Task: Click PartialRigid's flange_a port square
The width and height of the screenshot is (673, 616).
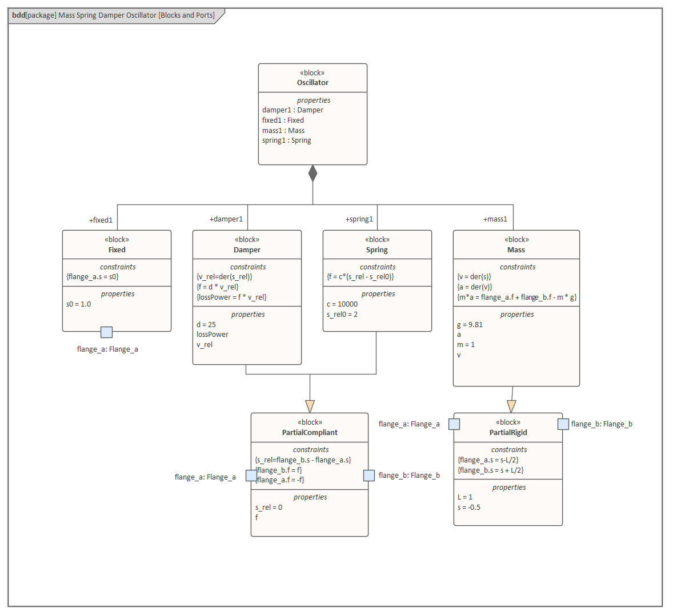Action: (454, 424)
